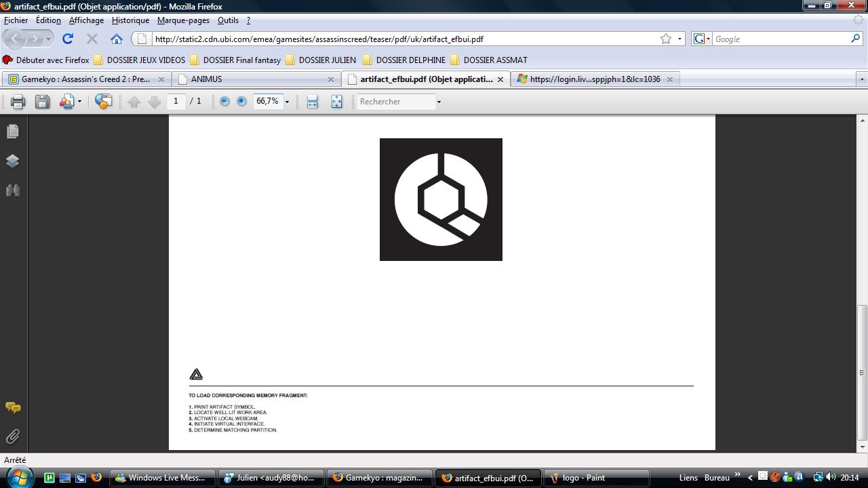Screen dimensions: 868x488
Task: Click the page number input field
Action: 176,101
